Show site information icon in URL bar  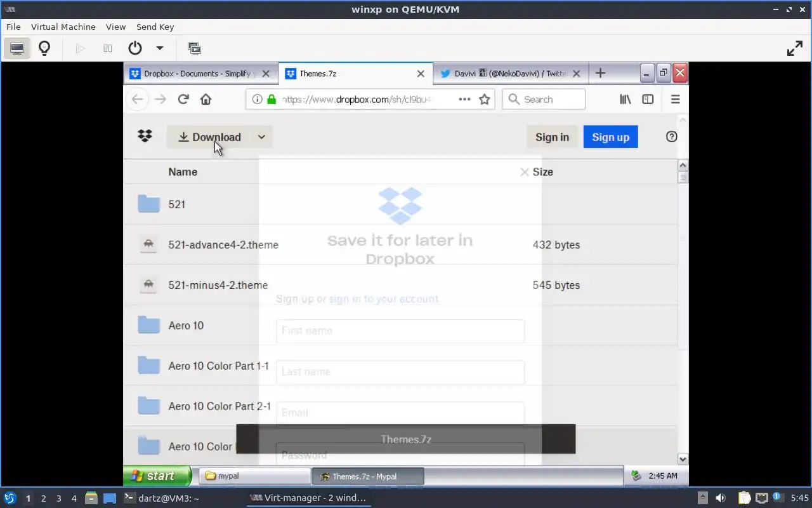point(257,99)
